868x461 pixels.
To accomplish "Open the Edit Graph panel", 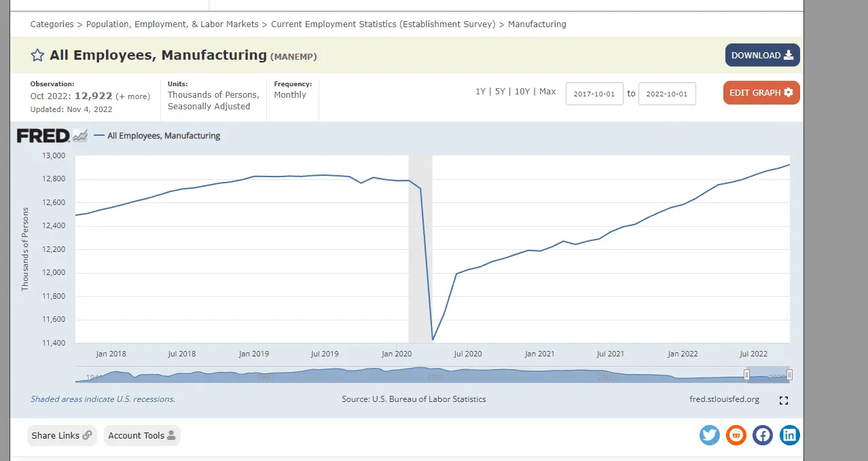I will (761, 93).
